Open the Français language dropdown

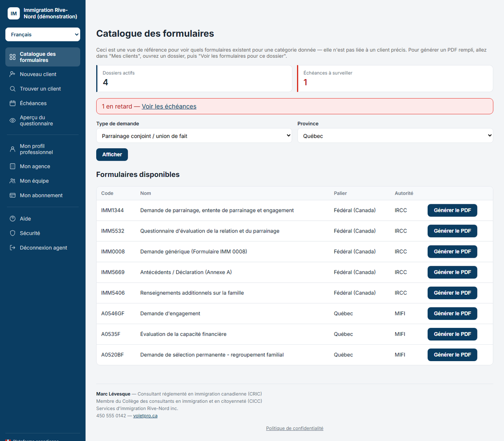tap(43, 34)
